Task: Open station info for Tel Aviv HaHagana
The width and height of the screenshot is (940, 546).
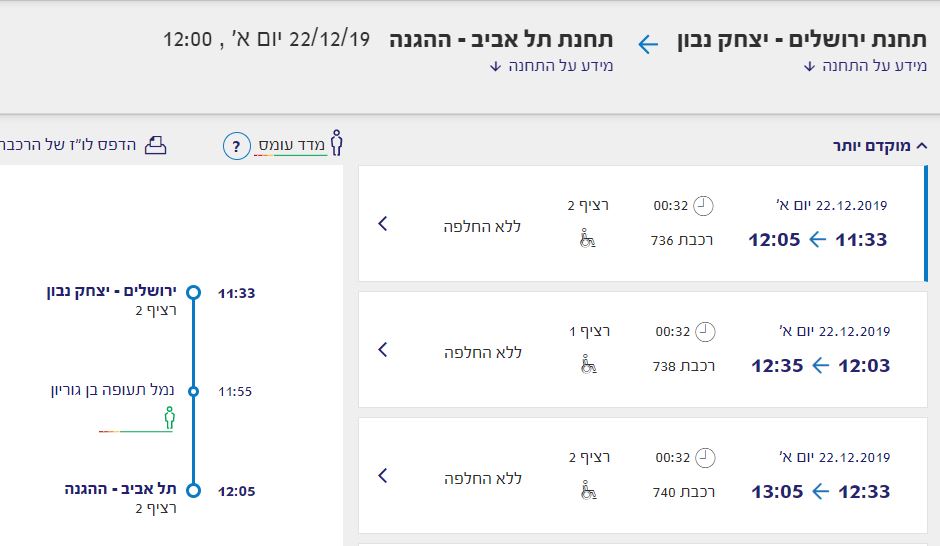Action: [x=551, y=67]
